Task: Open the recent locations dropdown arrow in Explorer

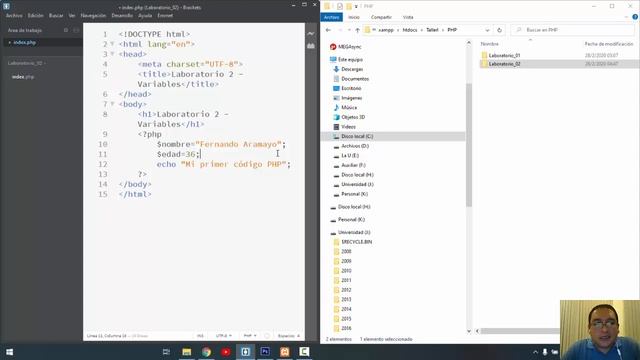Action: point(349,30)
